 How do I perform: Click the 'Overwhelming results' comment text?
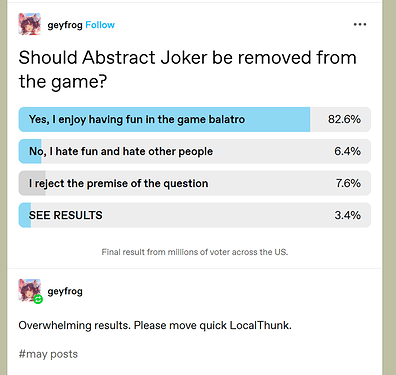(155, 325)
